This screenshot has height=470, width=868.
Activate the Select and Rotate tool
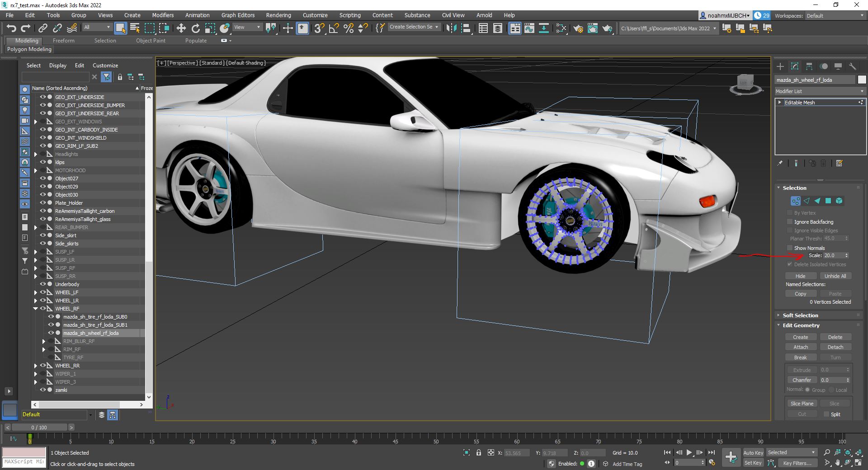click(195, 28)
